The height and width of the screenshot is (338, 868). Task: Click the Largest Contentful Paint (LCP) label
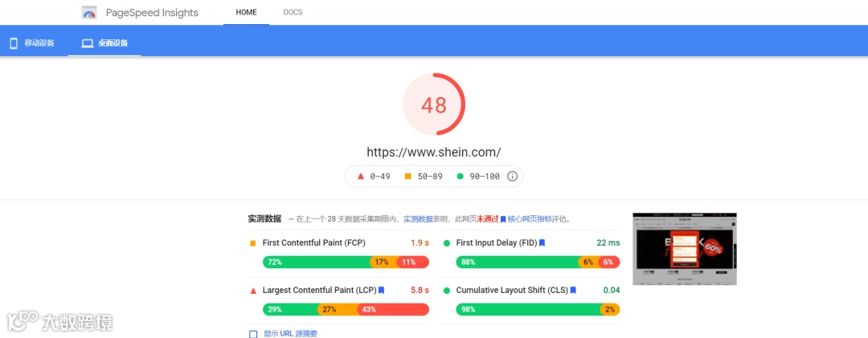tap(319, 290)
